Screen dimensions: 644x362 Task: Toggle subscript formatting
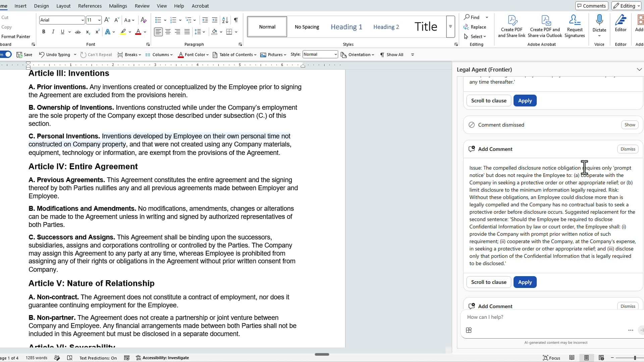(88, 32)
